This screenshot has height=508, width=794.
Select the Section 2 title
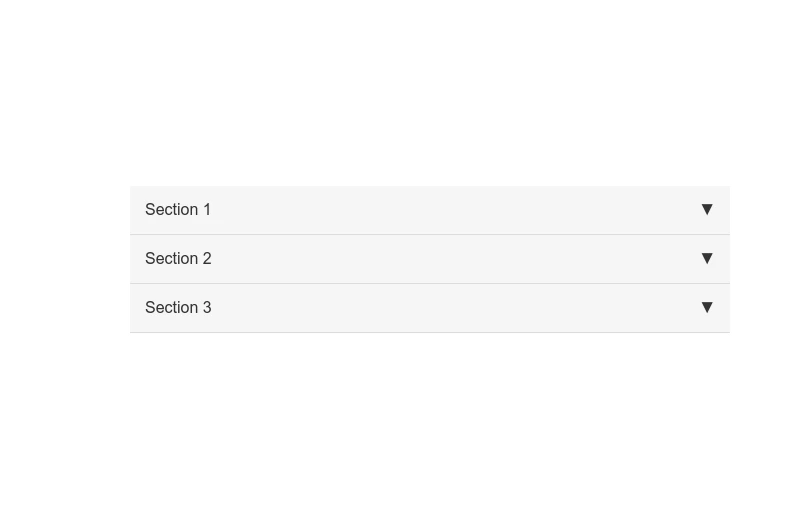tap(178, 259)
